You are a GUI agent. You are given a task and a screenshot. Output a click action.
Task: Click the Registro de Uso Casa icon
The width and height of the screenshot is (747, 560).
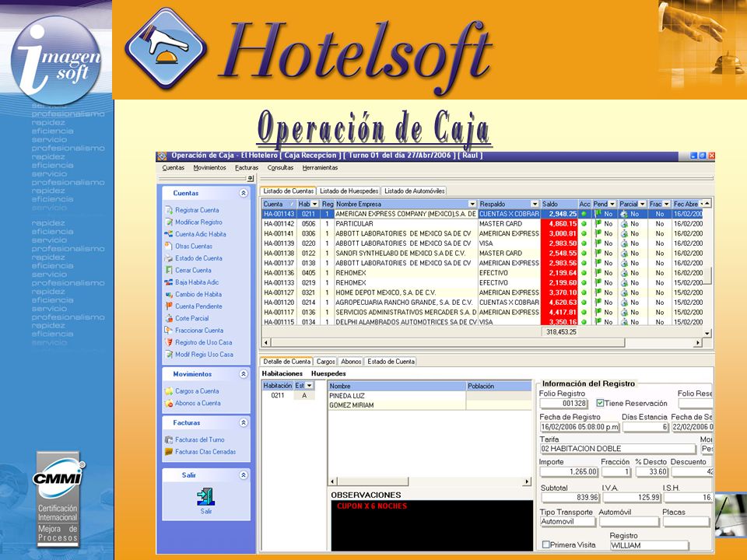169,342
